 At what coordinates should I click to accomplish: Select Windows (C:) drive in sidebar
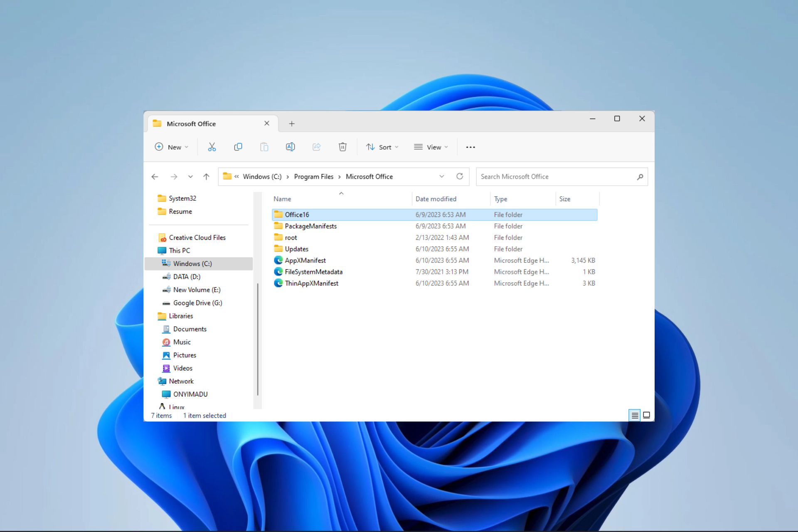pyautogui.click(x=199, y=264)
